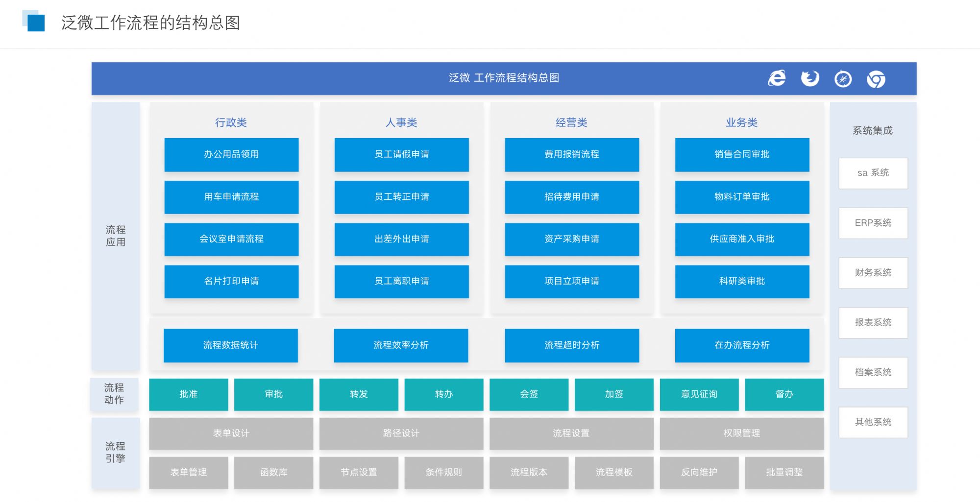This screenshot has height=502, width=980.
Task: Click the blue square title icon
Action: tap(34, 22)
